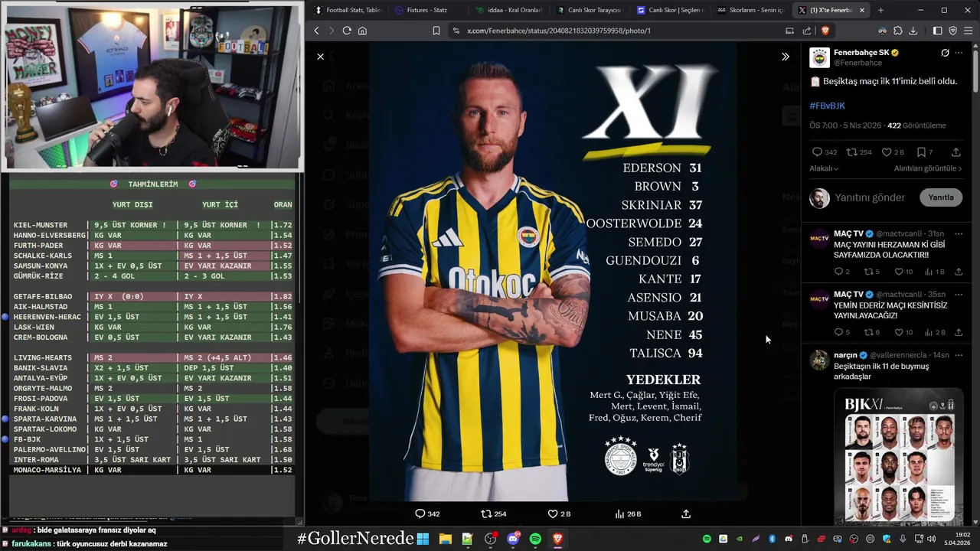Viewport: 980px width, 551px height.
Task: Open a new browser tab with plus
Action: click(880, 10)
